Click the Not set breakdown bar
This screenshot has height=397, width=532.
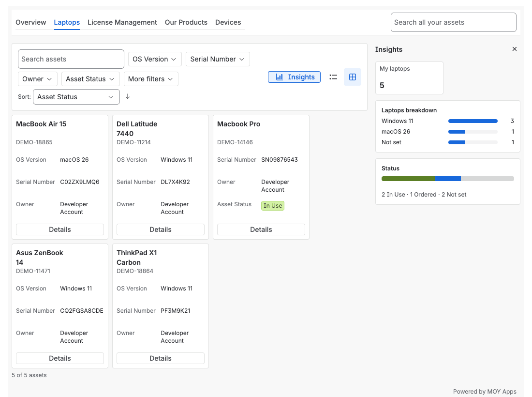[x=473, y=142]
